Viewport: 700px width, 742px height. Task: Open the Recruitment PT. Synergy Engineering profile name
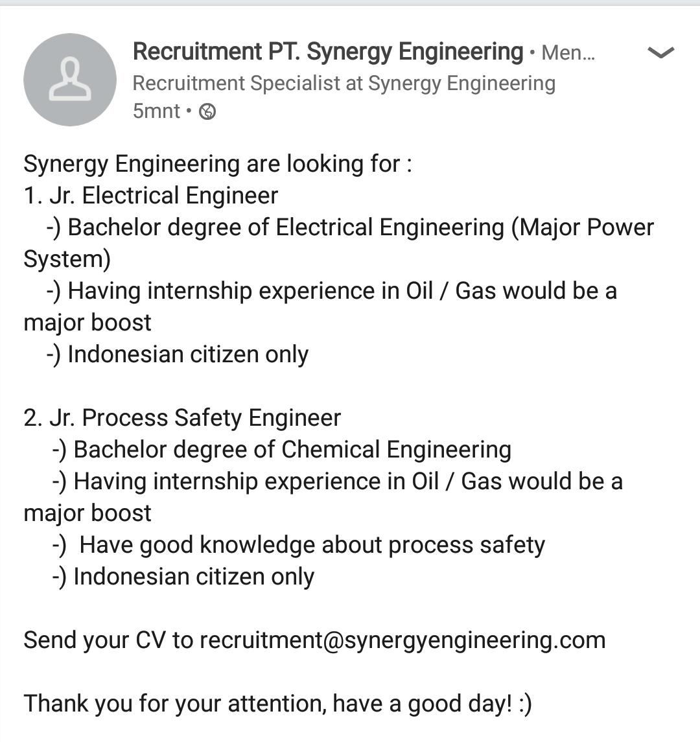point(327,52)
